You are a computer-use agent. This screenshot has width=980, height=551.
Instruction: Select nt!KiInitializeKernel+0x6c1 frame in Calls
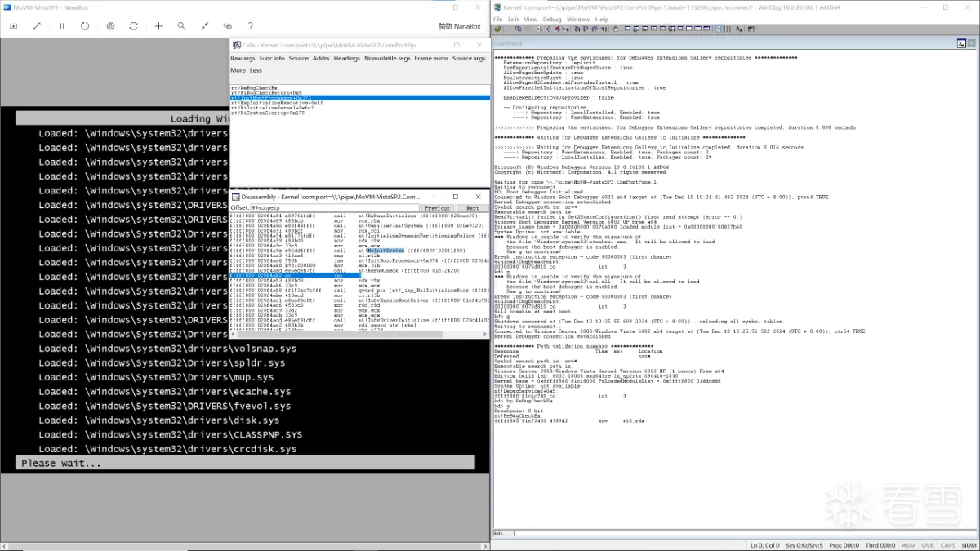tap(273, 108)
